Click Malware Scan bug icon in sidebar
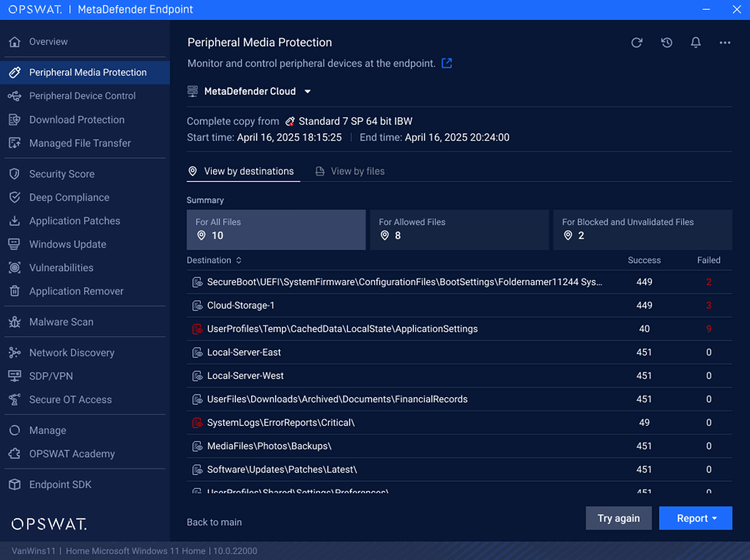Screen dimensions: 750x560 (x=15, y=322)
